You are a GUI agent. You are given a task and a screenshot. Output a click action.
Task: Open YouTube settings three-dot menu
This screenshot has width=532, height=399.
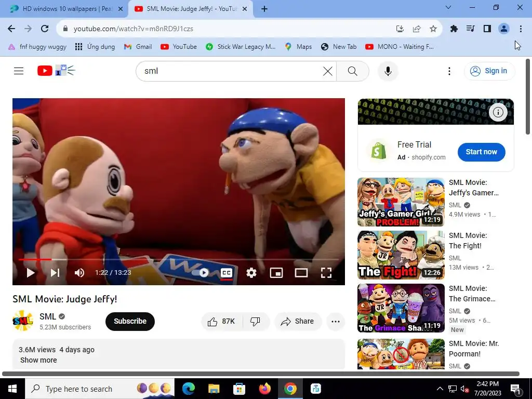pos(449,71)
